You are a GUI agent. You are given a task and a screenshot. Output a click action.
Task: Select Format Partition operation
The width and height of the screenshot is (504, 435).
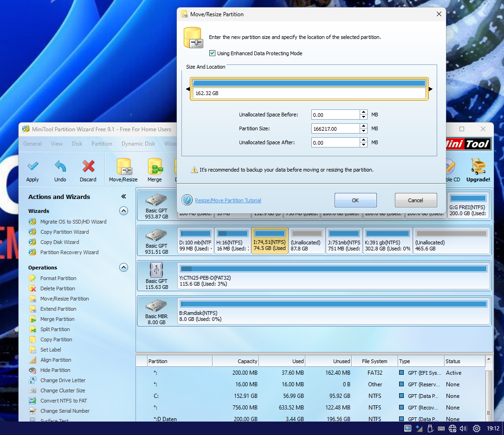point(58,278)
